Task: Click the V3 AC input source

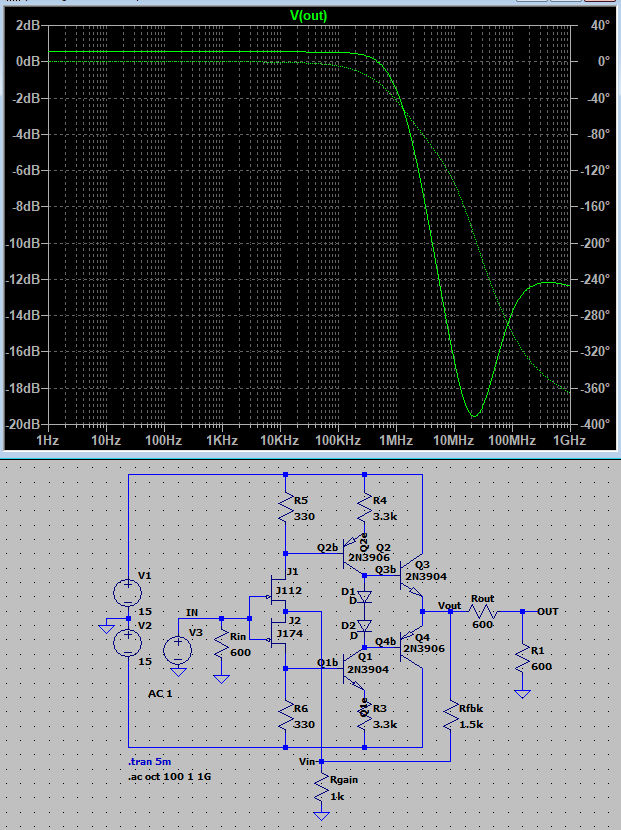Action: tap(178, 650)
